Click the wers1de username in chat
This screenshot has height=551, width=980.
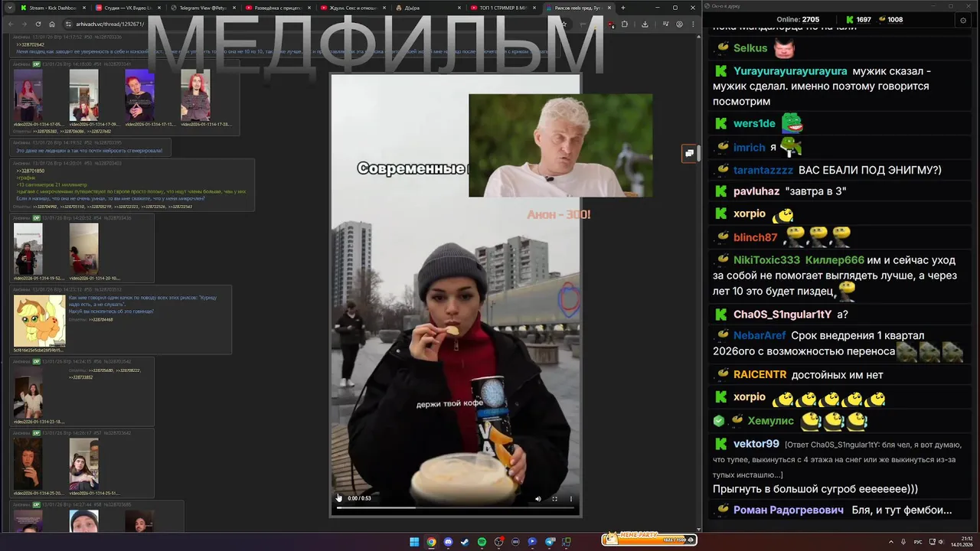coord(754,123)
